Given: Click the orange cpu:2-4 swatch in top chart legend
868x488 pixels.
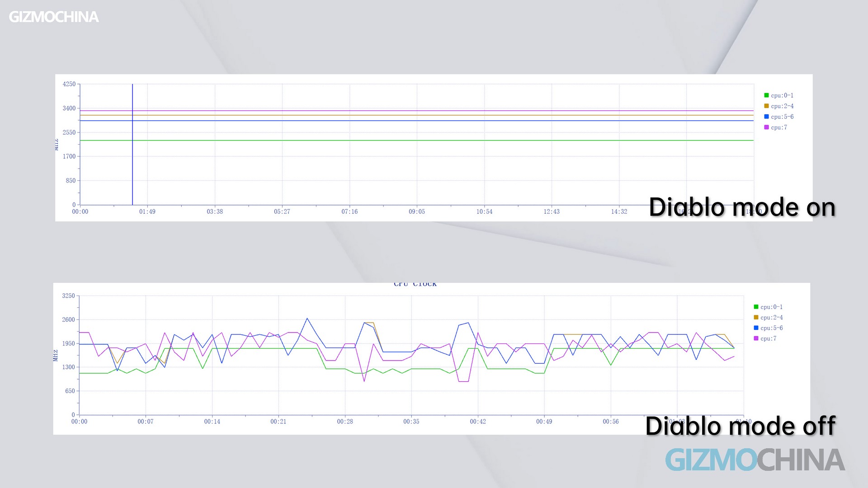Looking at the screenshot, I should 766,106.
